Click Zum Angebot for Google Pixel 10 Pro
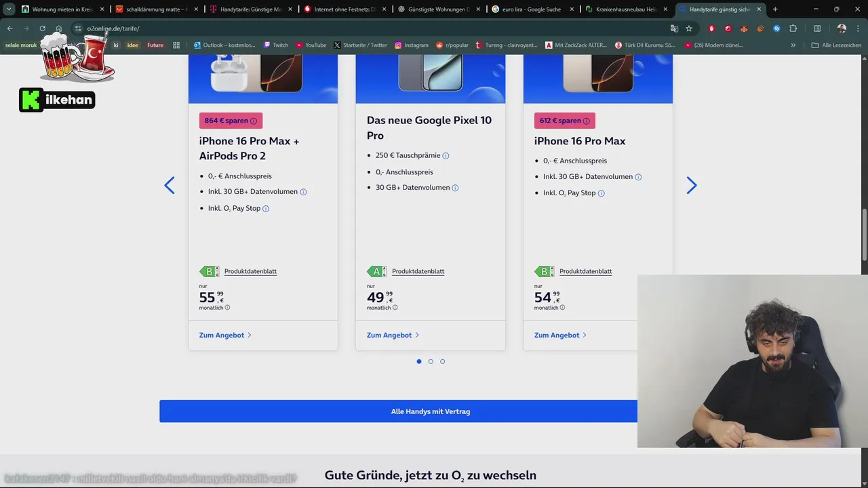The image size is (868, 488). pos(393,335)
